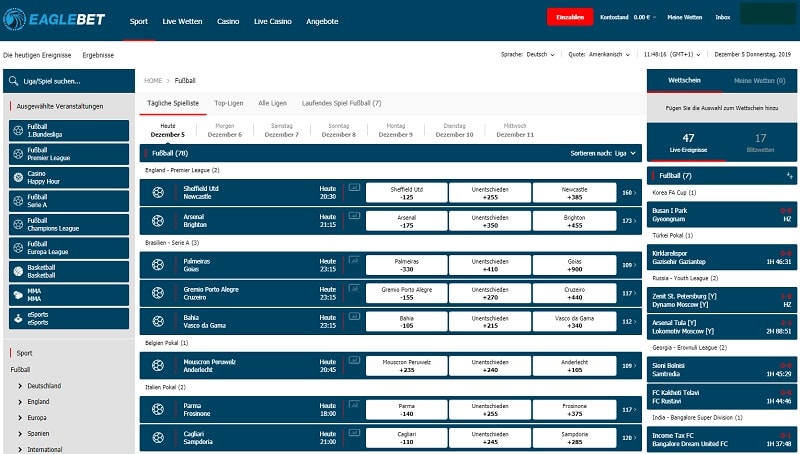Open statistics icon for Sheffield Utd match

(354, 187)
